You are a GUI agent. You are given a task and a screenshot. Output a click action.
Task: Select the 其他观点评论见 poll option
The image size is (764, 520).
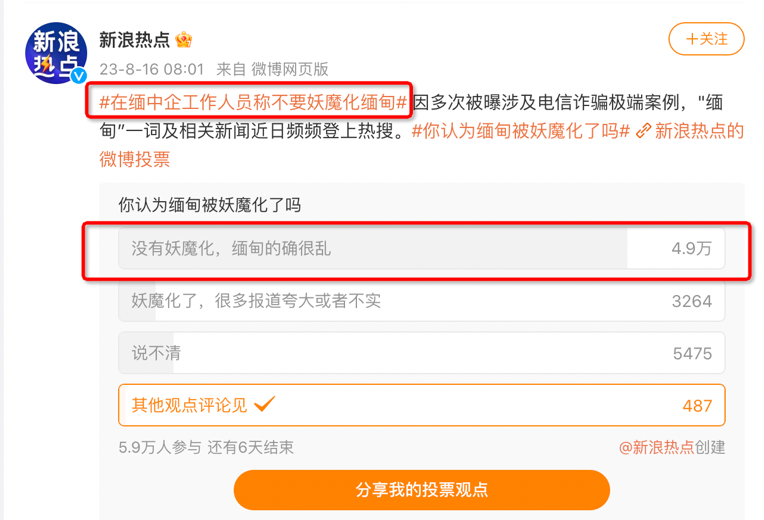point(421,405)
